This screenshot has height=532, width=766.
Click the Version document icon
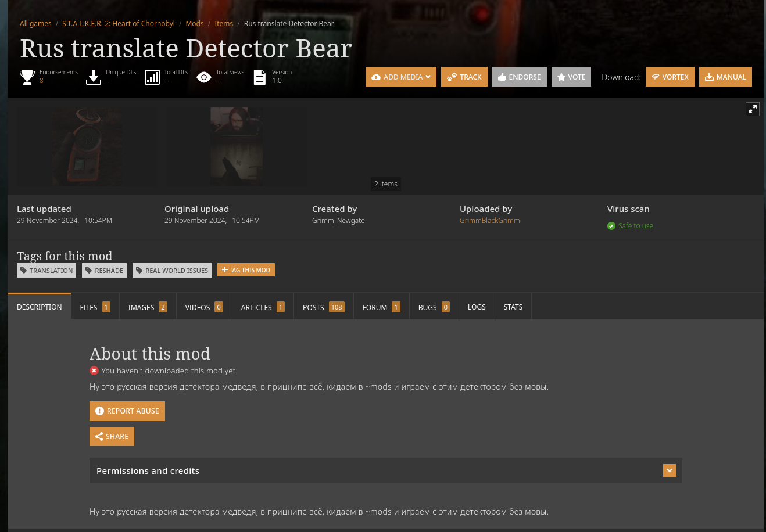(260, 77)
